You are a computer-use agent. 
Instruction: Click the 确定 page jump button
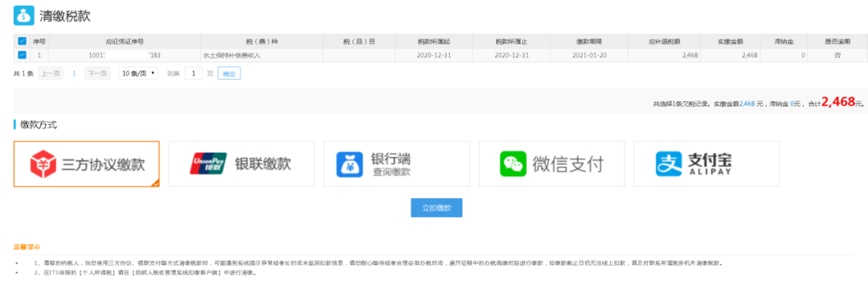click(229, 73)
